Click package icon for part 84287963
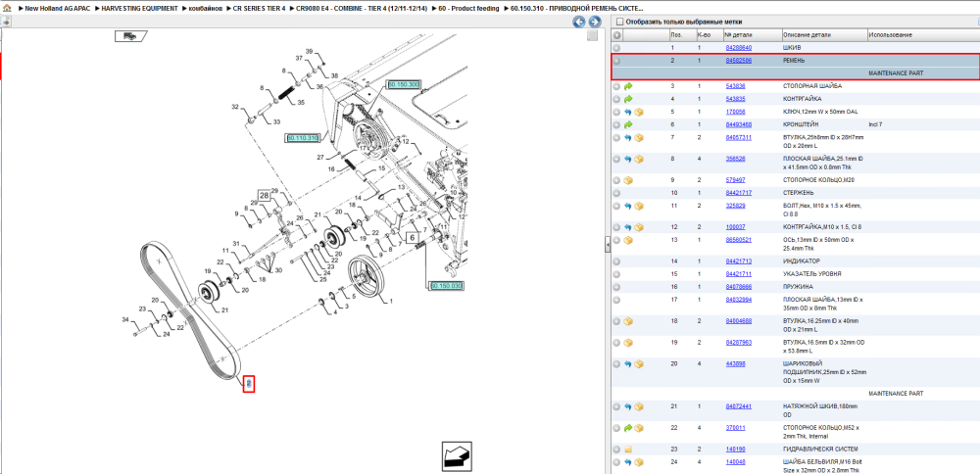 [628, 342]
